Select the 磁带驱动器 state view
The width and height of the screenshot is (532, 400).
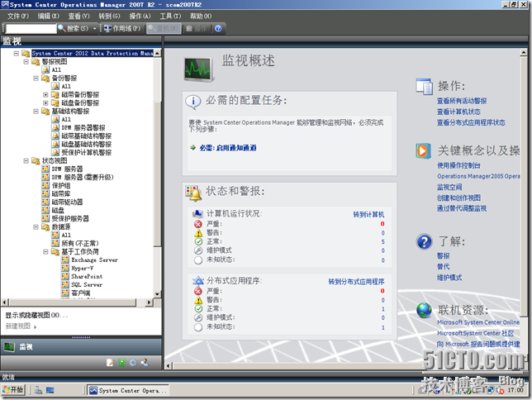click(67, 202)
